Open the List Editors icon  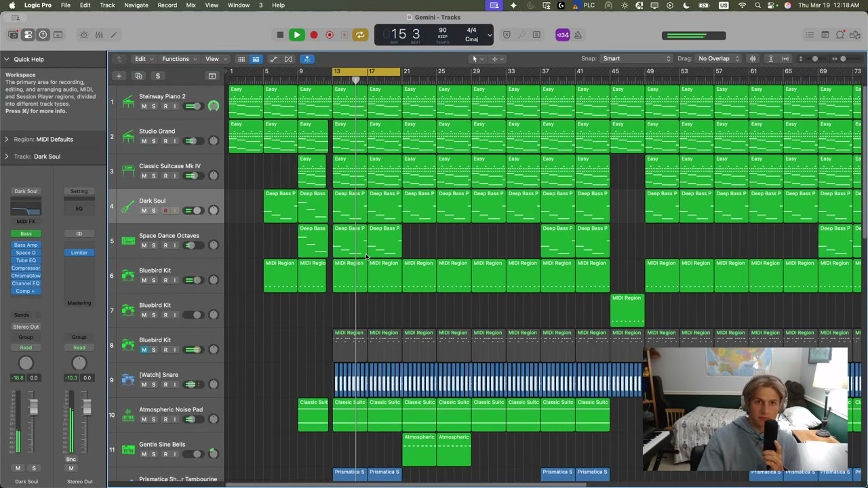810,35
